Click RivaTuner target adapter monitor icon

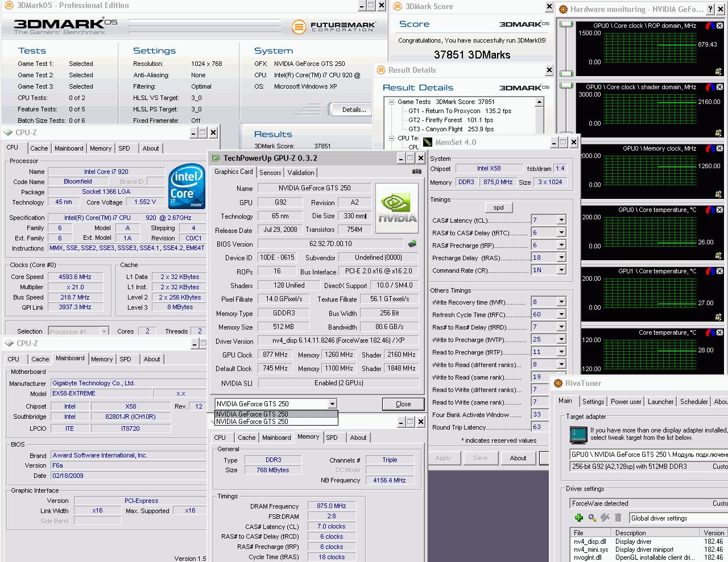pyautogui.click(x=578, y=435)
